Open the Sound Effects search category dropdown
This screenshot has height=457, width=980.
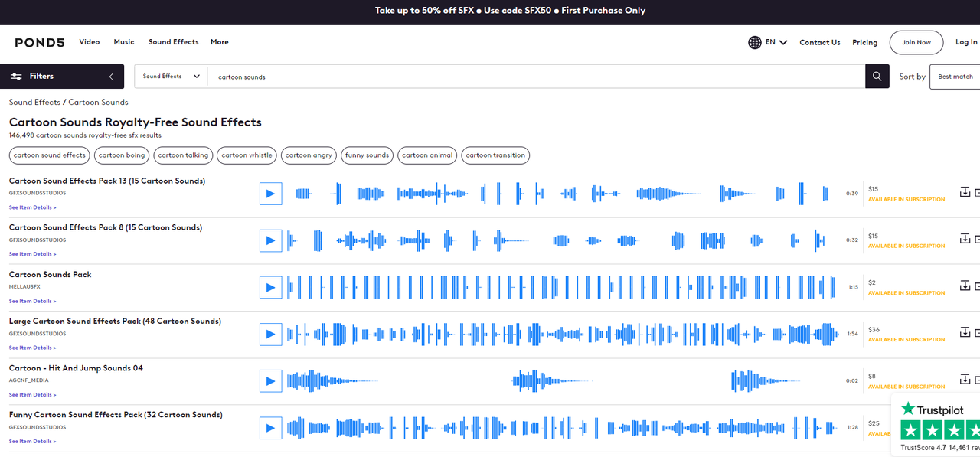tap(171, 77)
